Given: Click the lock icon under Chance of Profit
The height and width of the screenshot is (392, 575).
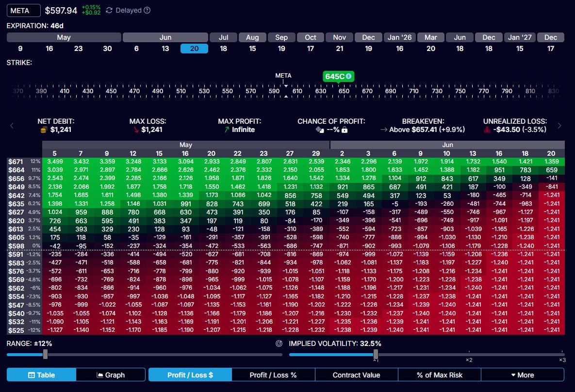Looking at the screenshot, I should [x=345, y=130].
